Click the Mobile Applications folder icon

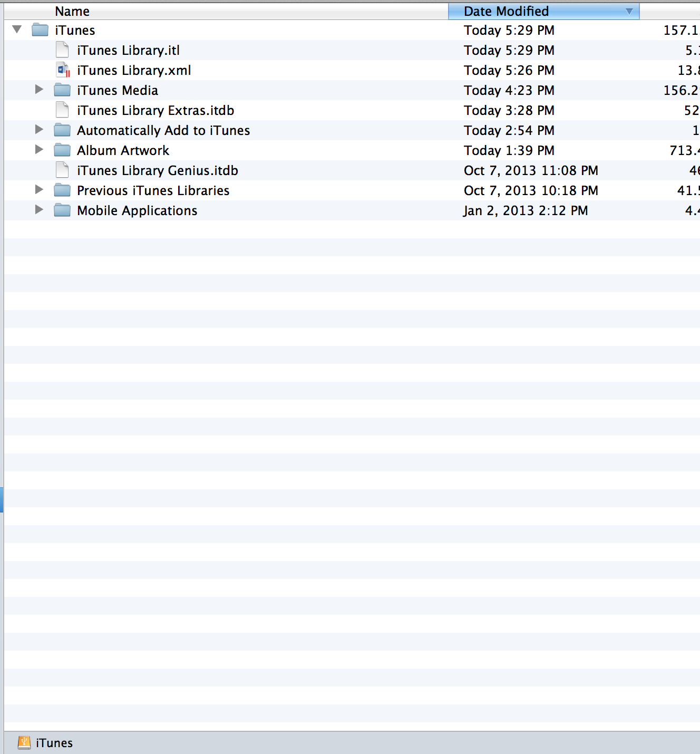pyautogui.click(x=62, y=210)
